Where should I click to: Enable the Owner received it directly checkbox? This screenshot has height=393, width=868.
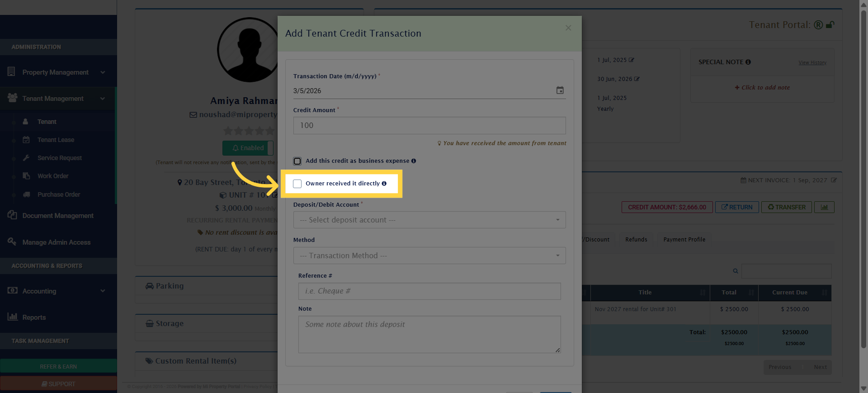297,184
